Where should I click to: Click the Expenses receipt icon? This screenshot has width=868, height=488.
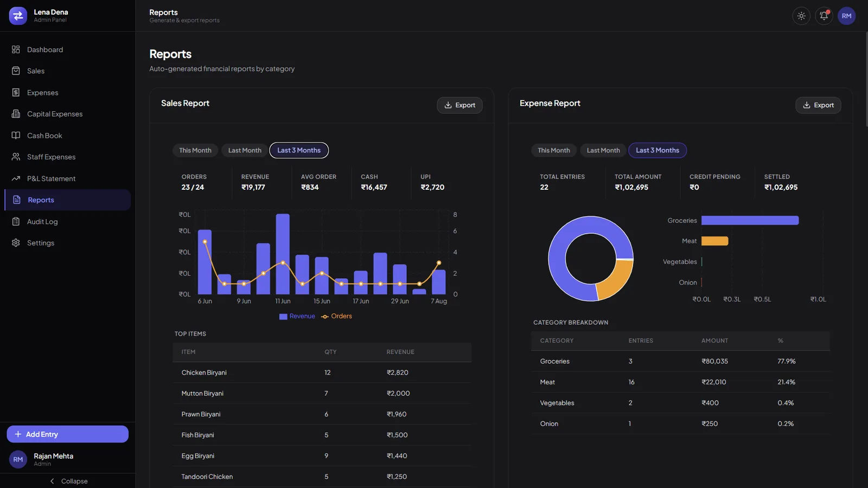(x=16, y=93)
